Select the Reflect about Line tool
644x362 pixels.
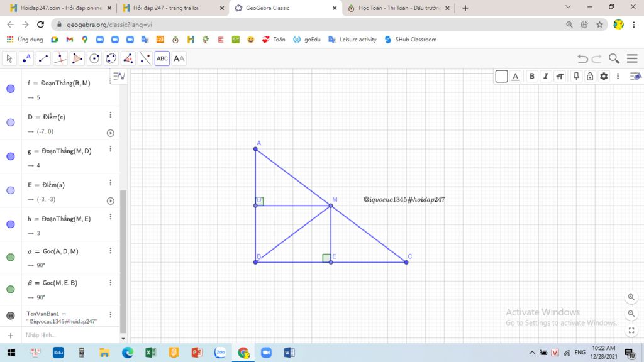tap(145, 58)
